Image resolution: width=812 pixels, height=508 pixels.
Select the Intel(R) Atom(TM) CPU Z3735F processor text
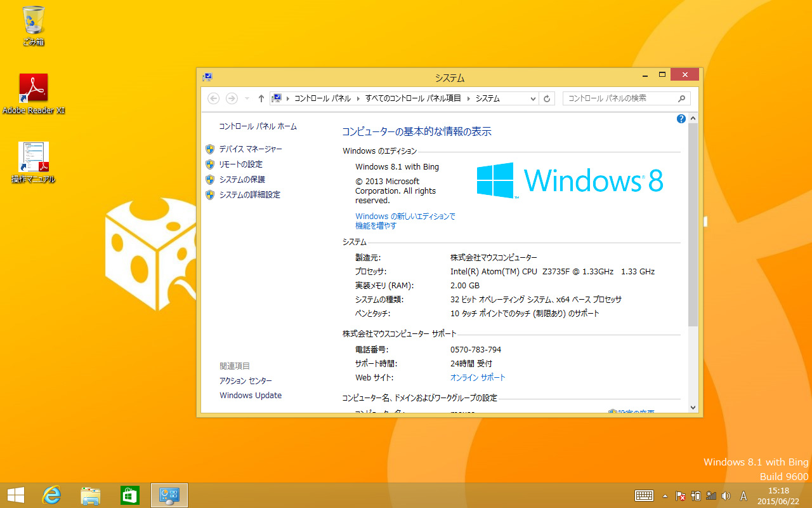click(553, 272)
